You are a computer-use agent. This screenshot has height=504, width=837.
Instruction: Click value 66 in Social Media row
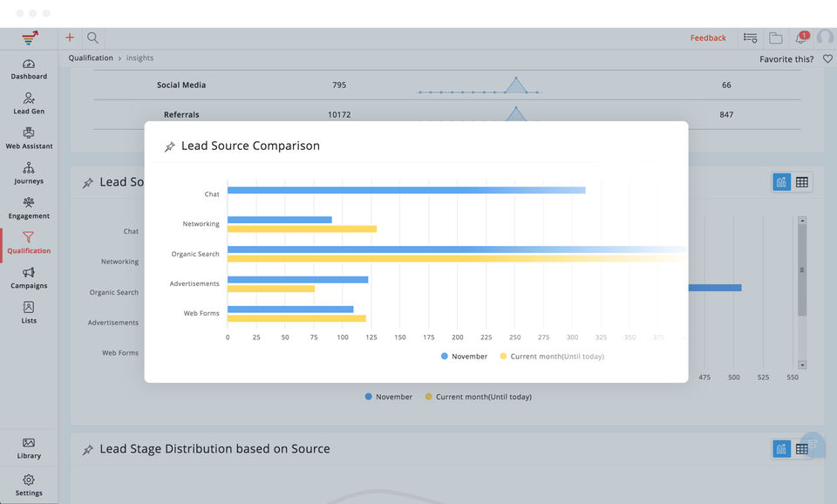click(726, 85)
